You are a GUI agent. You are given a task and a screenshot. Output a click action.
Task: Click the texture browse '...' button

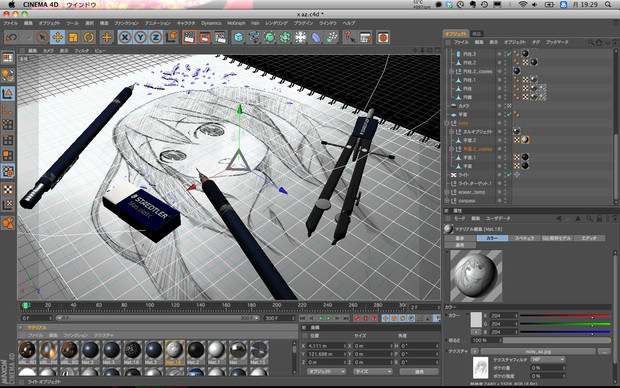604,351
